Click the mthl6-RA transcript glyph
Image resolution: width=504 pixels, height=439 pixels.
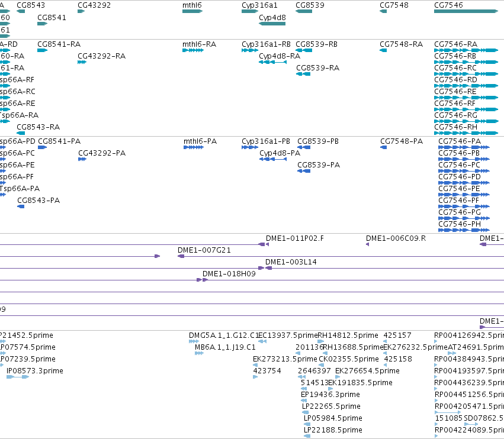(x=193, y=50)
